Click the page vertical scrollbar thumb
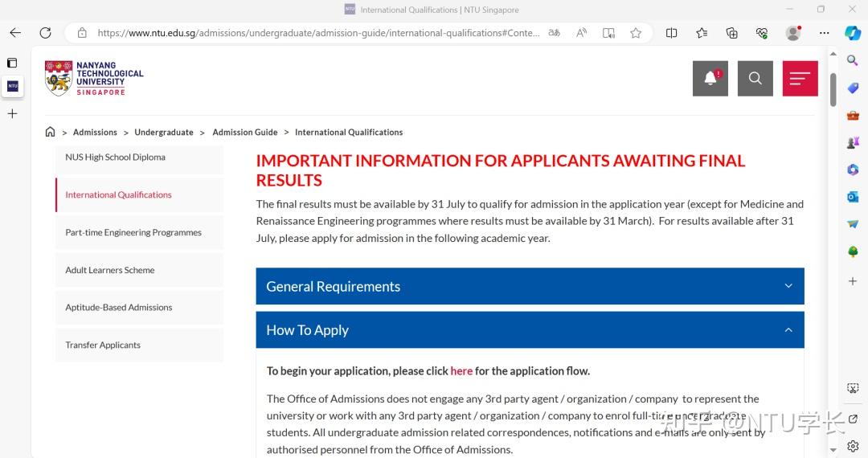Viewport: 868px width, 458px height. (x=833, y=90)
